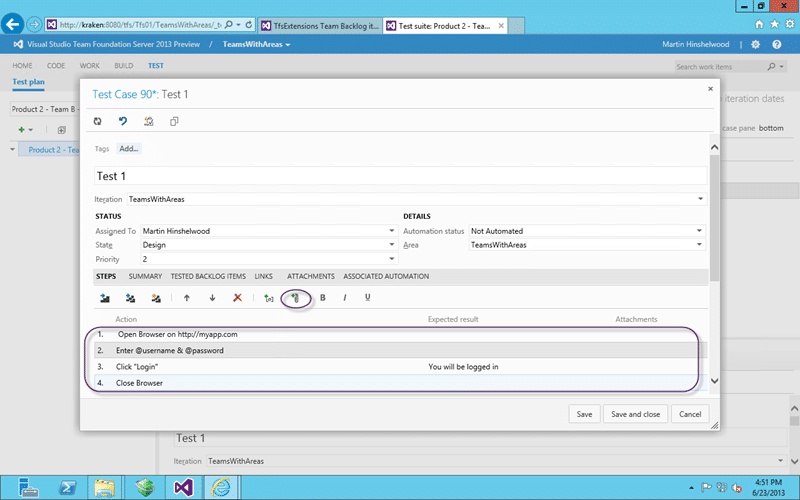The image size is (800, 500).
Task: Open the WORK hub menu
Action: pyautogui.click(x=89, y=65)
